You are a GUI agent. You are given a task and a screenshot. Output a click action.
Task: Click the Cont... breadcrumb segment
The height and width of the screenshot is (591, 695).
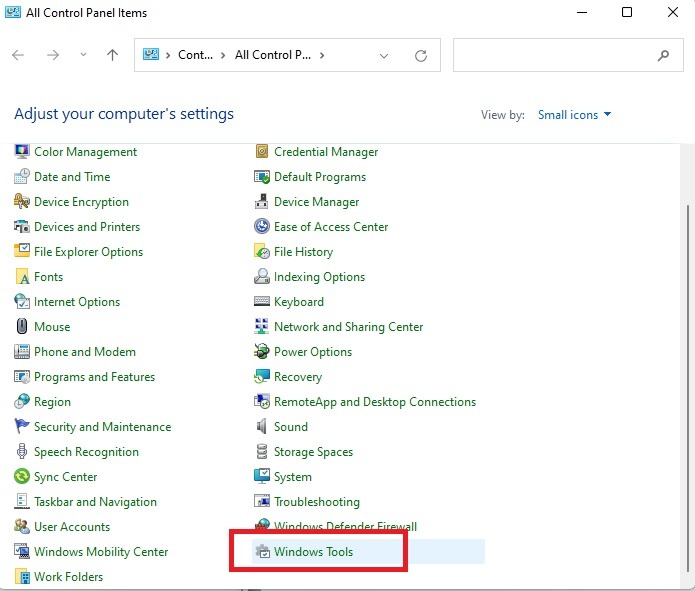[x=195, y=55]
